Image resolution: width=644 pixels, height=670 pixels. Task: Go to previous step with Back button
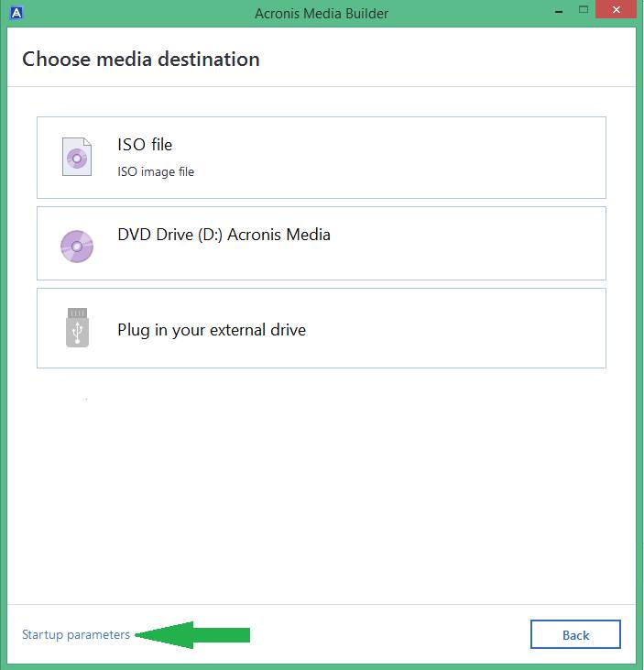pos(575,634)
